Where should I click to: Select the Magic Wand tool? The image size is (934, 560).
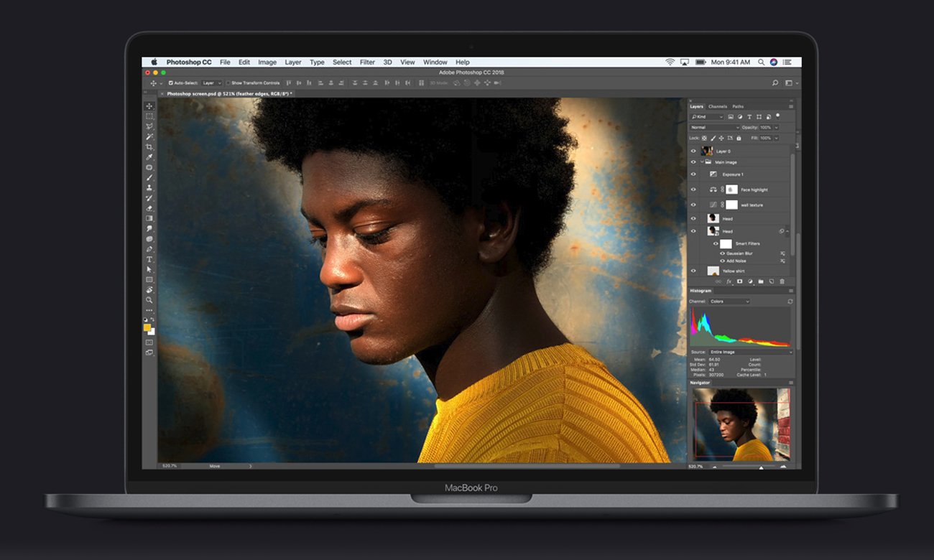tap(149, 137)
